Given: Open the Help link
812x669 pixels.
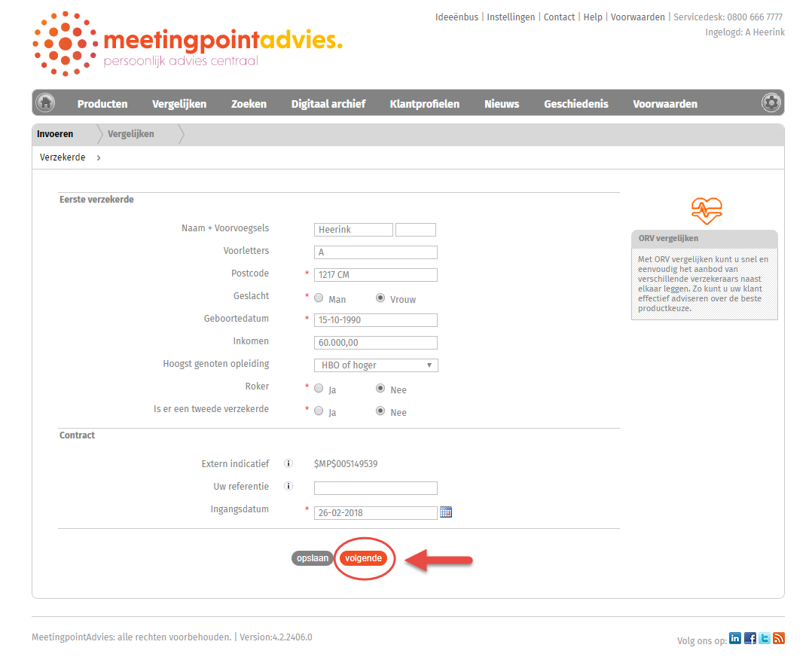Looking at the screenshot, I should pyautogui.click(x=593, y=17).
